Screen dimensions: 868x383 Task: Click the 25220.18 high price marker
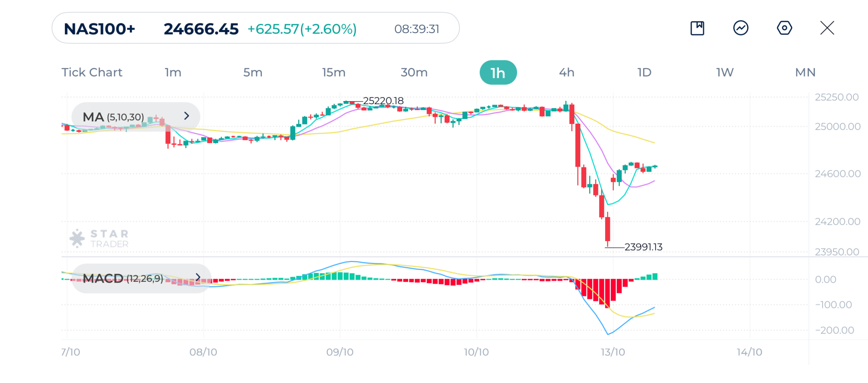coord(383,101)
